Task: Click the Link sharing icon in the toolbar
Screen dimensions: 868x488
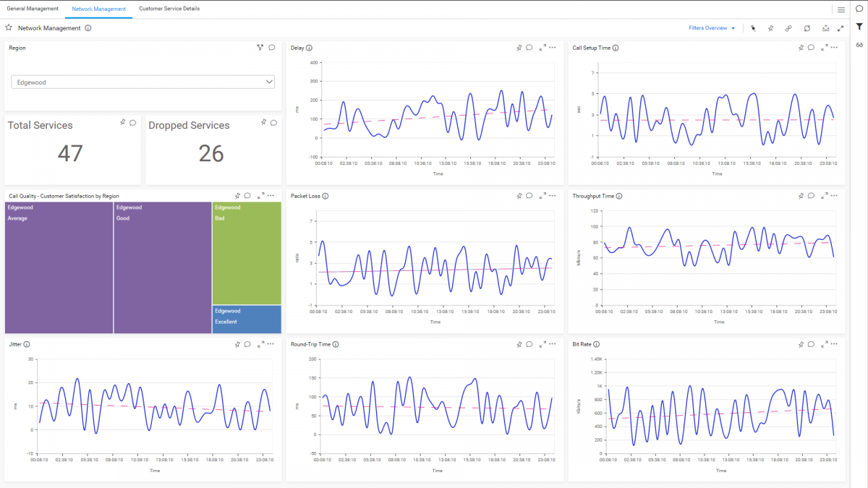Action: point(788,28)
